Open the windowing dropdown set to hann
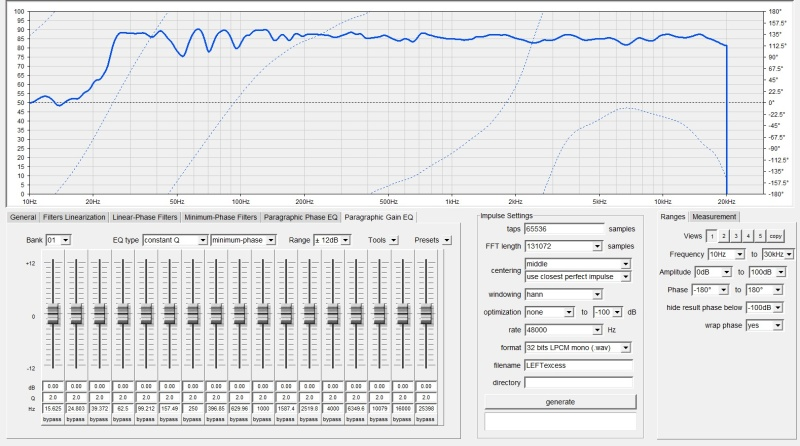 coord(597,294)
